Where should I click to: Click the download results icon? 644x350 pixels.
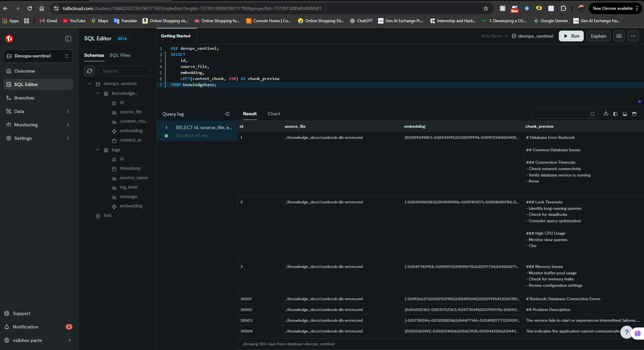click(606, 114)
